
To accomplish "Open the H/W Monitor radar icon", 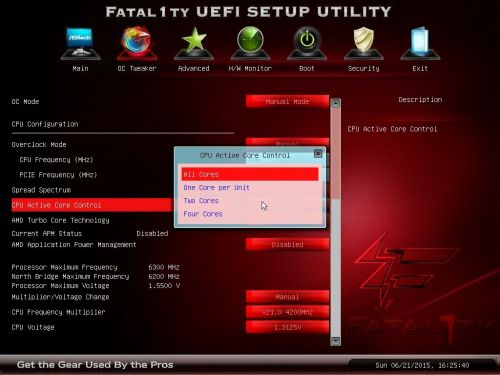I will [x=250, y=43].
